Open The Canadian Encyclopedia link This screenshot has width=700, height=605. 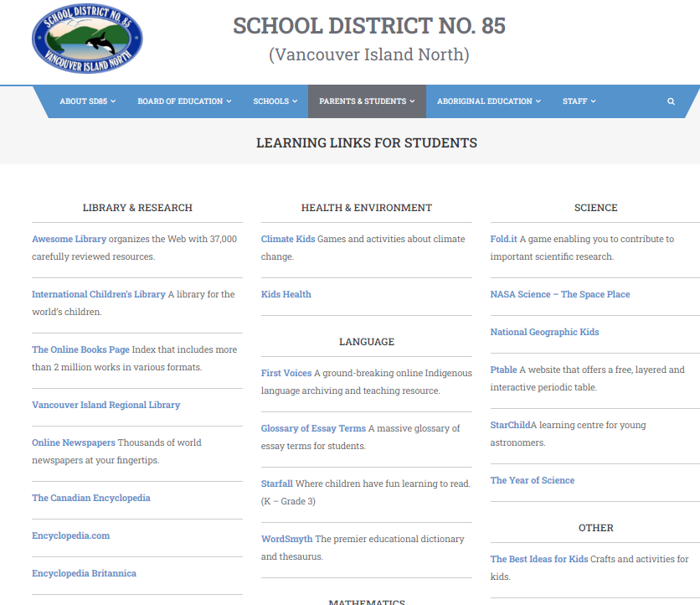click(x=91, y=499)
